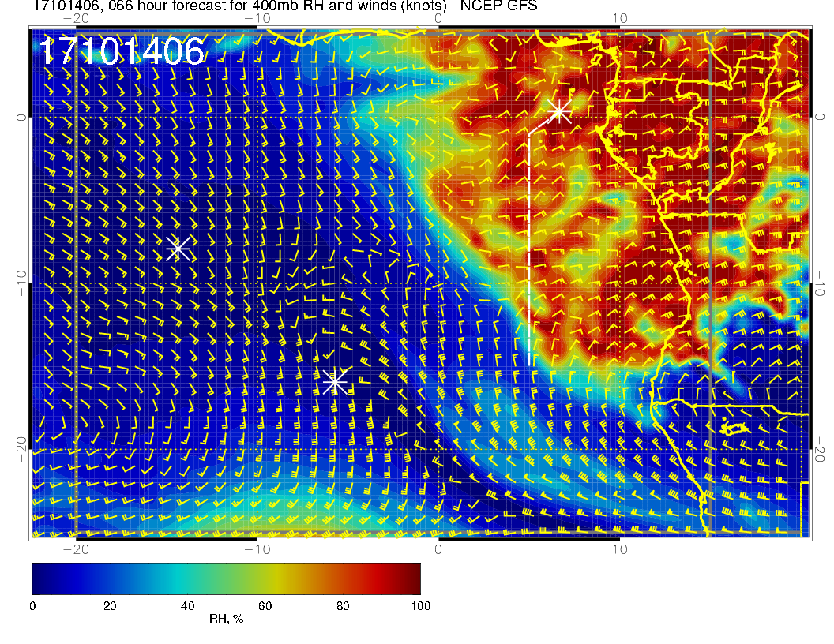Click the left-axis latitude label -20
834x644 pixels.
[x=21, y=450]
